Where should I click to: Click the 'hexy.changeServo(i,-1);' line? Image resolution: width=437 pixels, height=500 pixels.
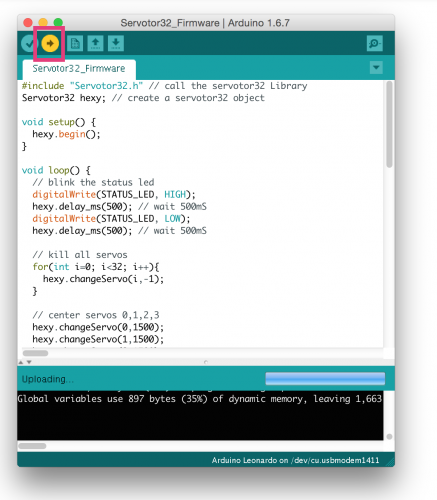pyautogui.click(x=103, y=279)
